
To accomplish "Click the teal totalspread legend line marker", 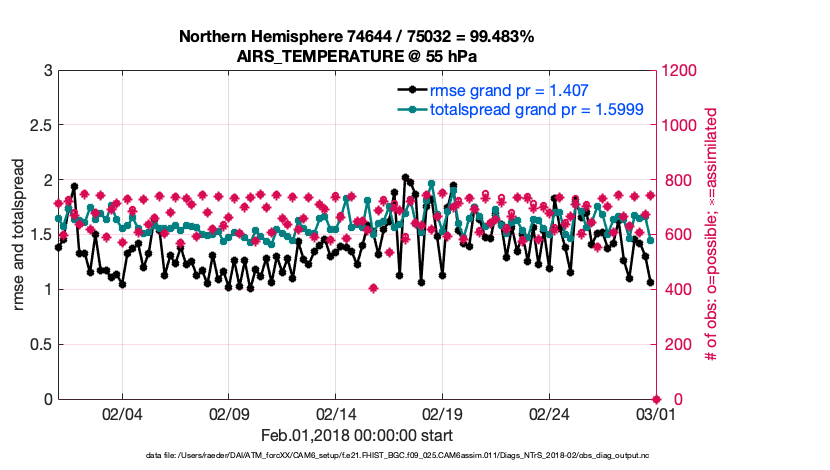I will click(411, 108).
